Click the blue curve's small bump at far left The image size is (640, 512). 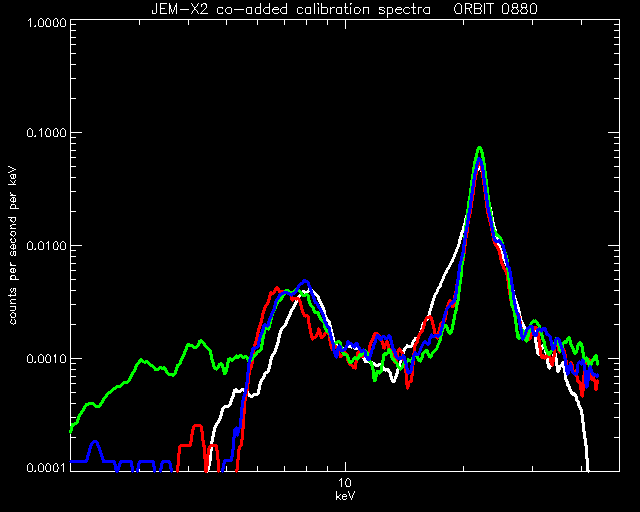point(95,442)
